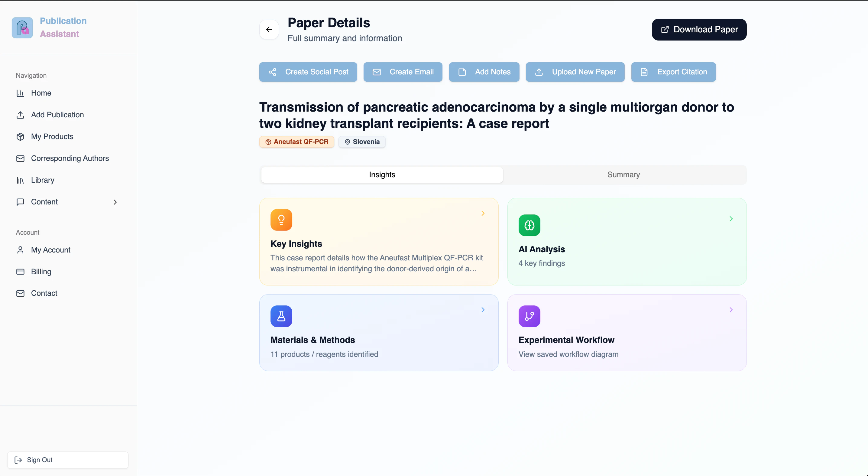
Task: Expand the Key Insights card chevron
Action: [483, 214]
